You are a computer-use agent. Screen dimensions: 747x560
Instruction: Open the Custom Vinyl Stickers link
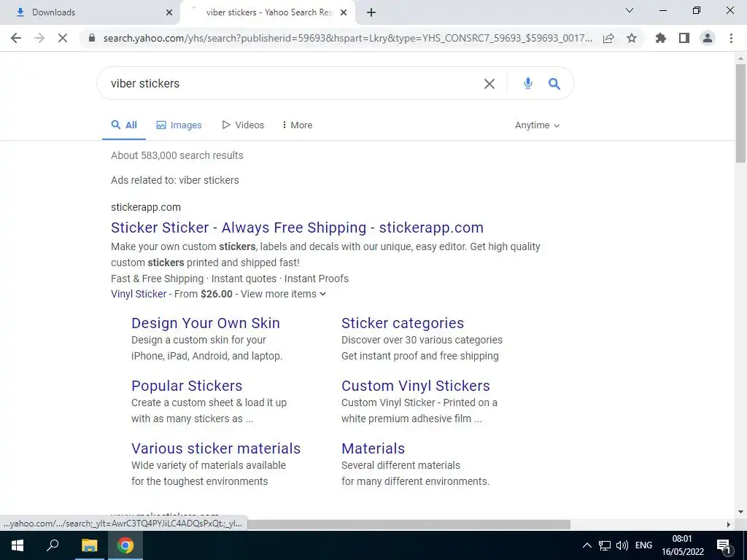click(x=416, y=386)
